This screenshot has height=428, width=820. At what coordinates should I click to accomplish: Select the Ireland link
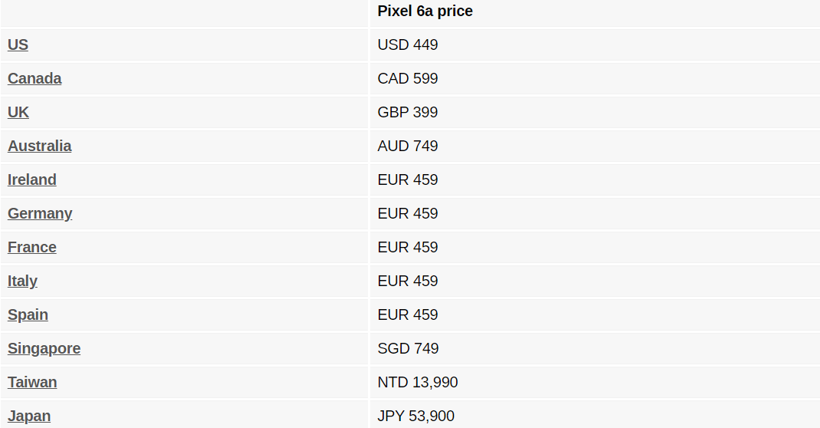pyautogui.click(x=32, y=180)
